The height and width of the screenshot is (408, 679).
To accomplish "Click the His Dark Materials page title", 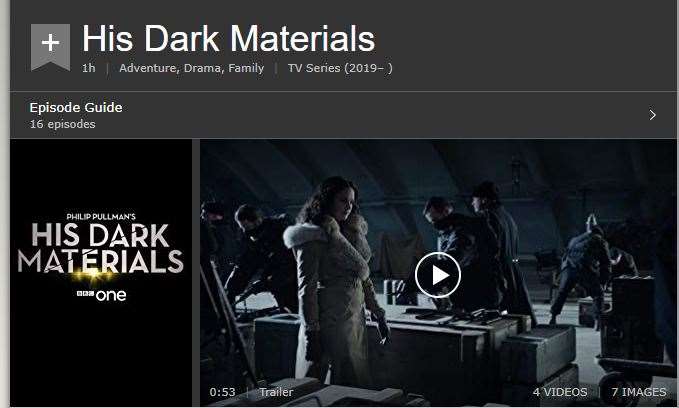I will click(x=229, y=39).
